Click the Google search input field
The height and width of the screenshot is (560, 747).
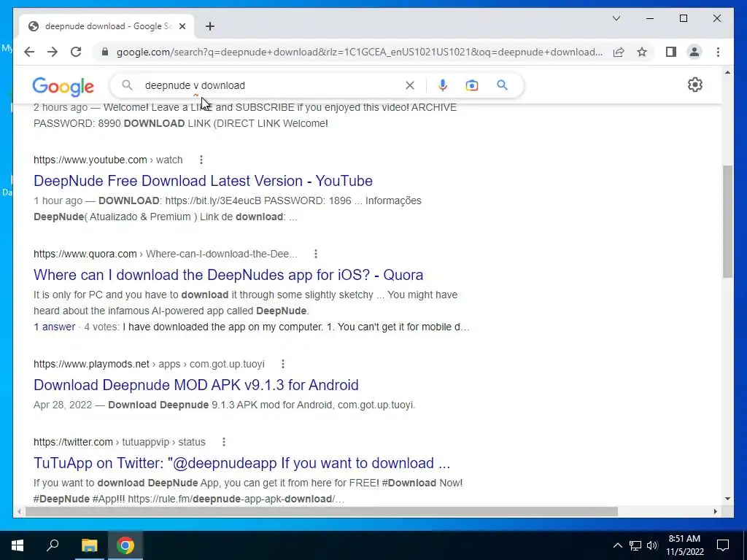[271, 85]
